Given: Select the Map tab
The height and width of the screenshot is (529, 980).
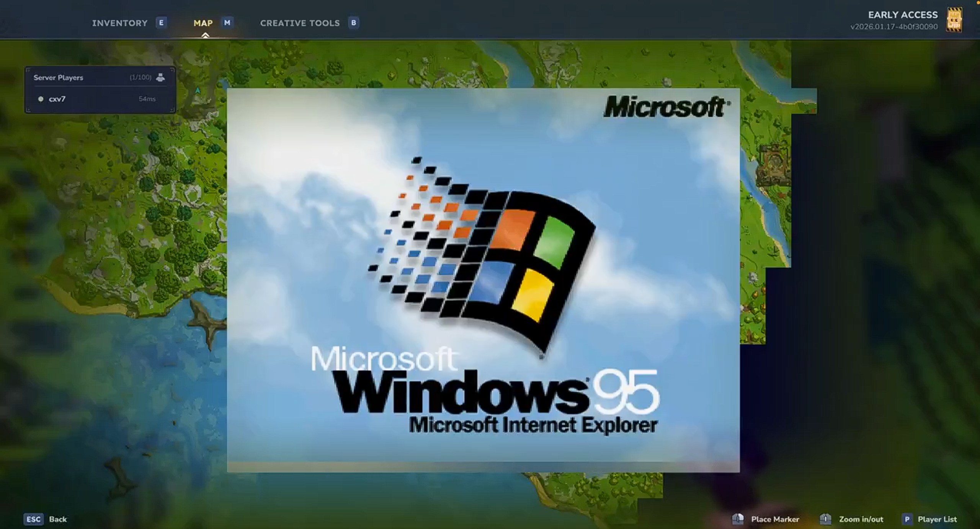Looking at the screenshot, I should tap(203, 23).
